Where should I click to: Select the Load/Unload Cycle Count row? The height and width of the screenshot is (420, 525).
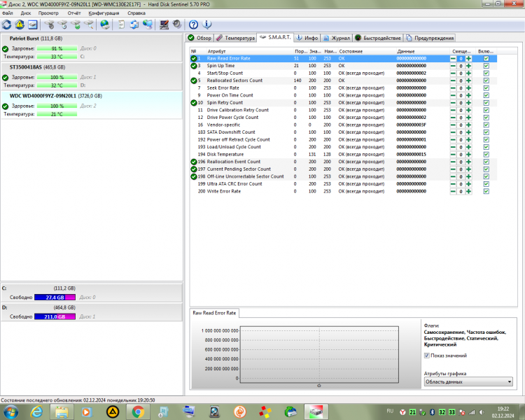click(x=344, y=147)
